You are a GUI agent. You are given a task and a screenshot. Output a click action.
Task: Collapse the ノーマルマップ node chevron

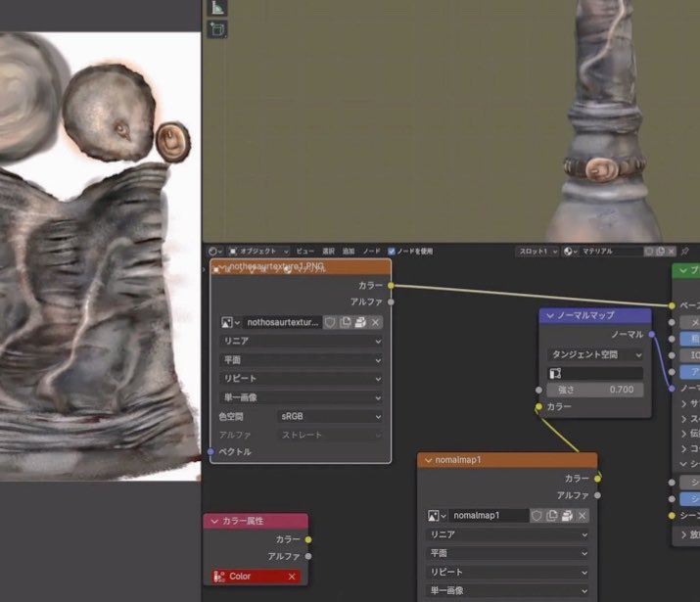[550, 315]
